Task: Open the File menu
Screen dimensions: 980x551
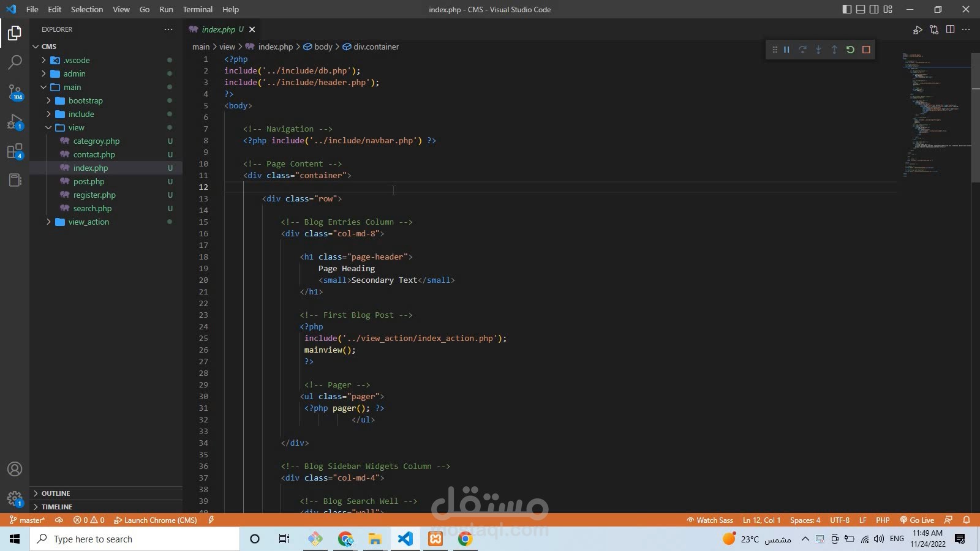Action: tap(32, 9)
